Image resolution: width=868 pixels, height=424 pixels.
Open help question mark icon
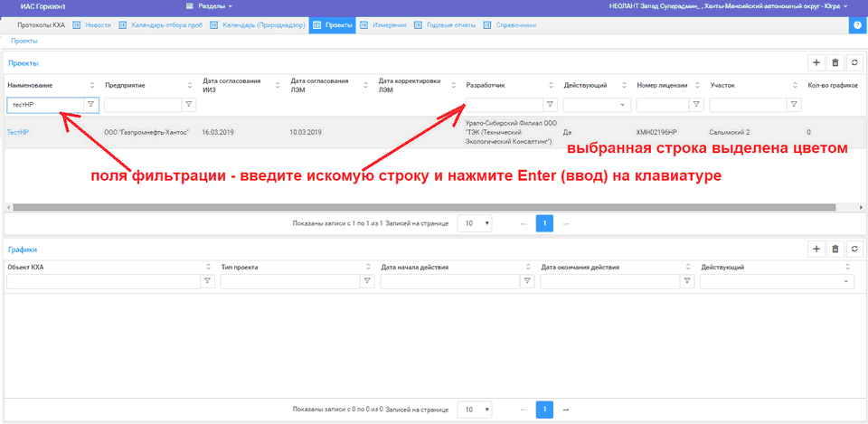[x=858, y=25]
